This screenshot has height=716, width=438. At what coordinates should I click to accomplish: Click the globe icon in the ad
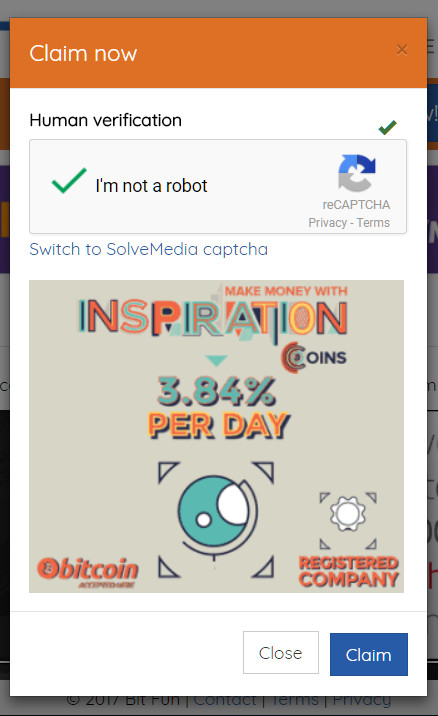(x=216, y=512)
